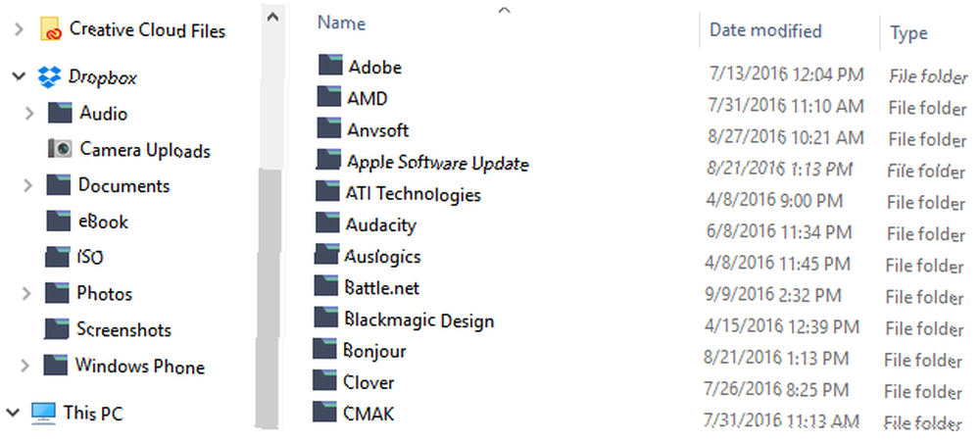Click the Adobe folder icon

(330, 65)
